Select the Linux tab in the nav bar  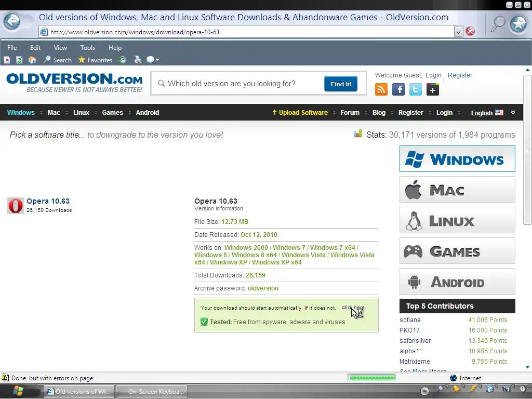coord(81,112)
